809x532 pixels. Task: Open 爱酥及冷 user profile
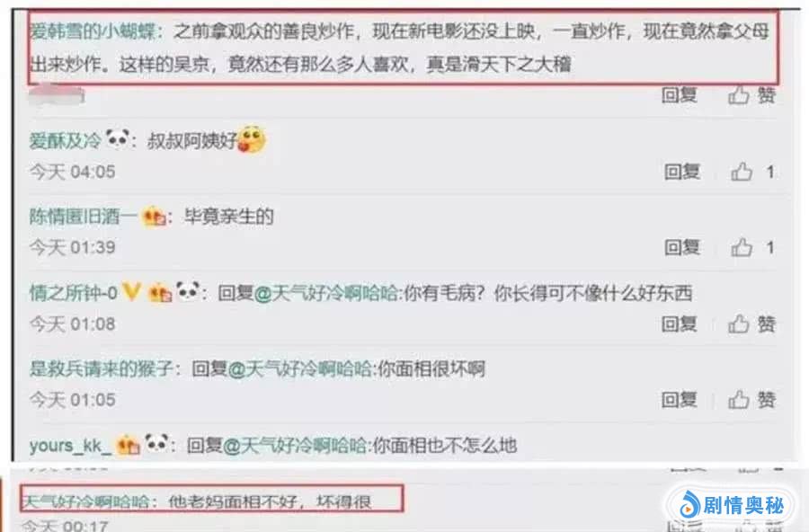(66, 140)
